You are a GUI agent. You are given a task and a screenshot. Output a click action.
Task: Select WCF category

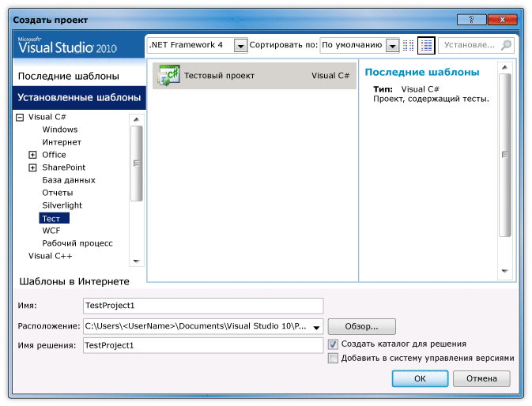[x=51, y=231]
